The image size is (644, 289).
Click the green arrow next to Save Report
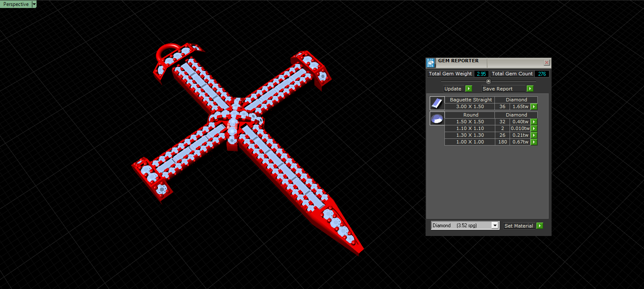click(x=530, y=89)
